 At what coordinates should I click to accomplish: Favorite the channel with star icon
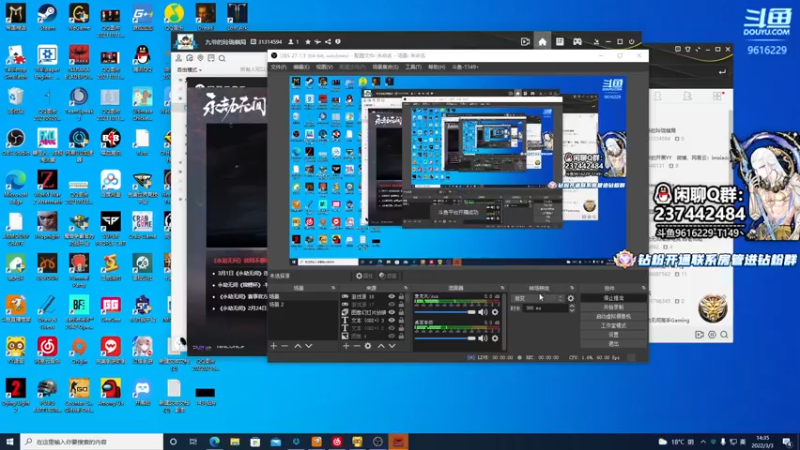pos(308,42)
